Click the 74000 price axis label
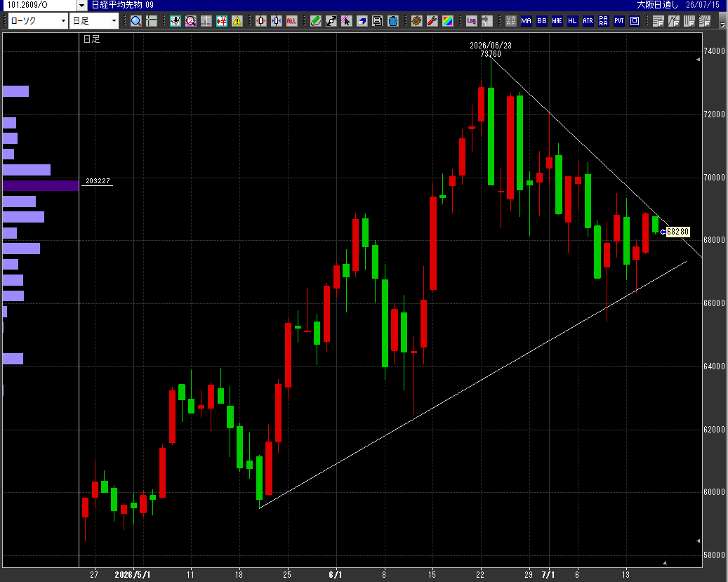The width and height of the screenshot is (728, 582). [714, 51]
